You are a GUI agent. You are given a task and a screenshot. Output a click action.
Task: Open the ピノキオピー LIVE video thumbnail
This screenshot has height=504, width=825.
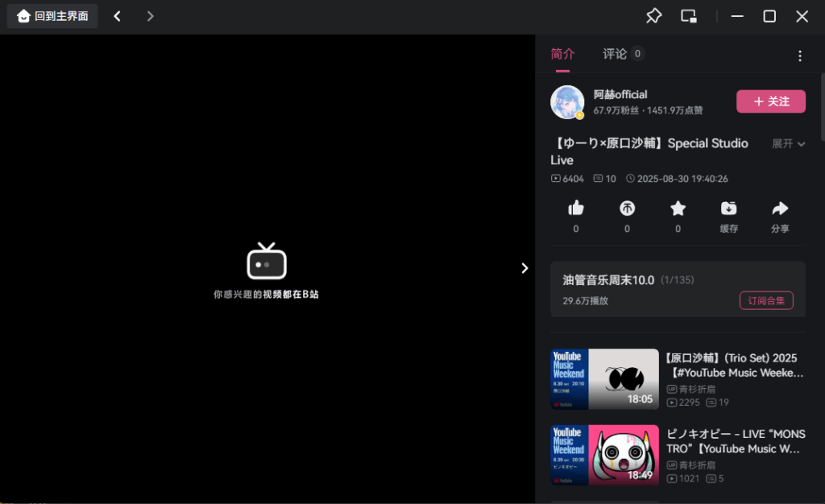pos(604,455)
